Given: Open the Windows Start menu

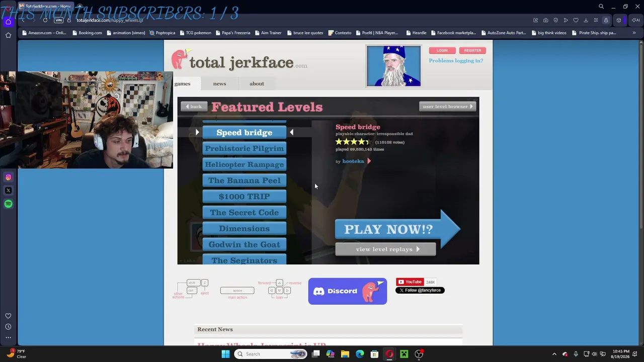Looking at the screenshot, I should 225,354.
